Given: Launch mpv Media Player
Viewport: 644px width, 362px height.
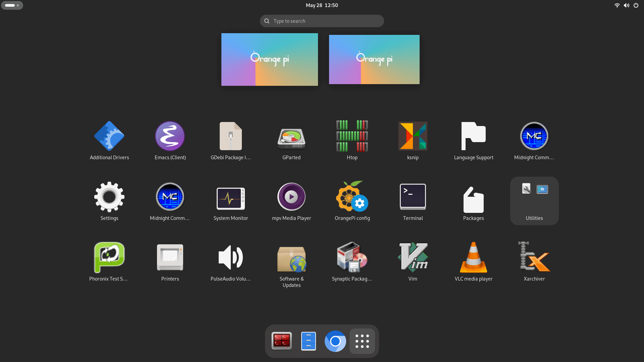Looking at the screenshot, I should (291, 201).
